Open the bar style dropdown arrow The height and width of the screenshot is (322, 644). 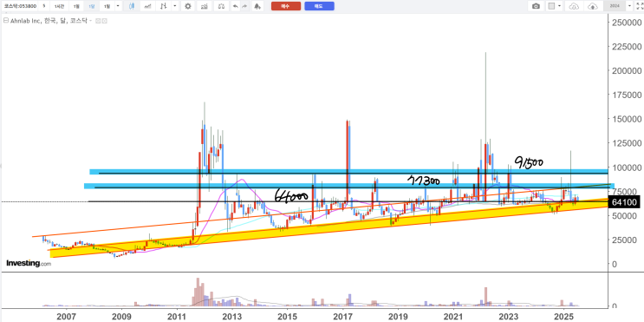click(x=175, y=6)
